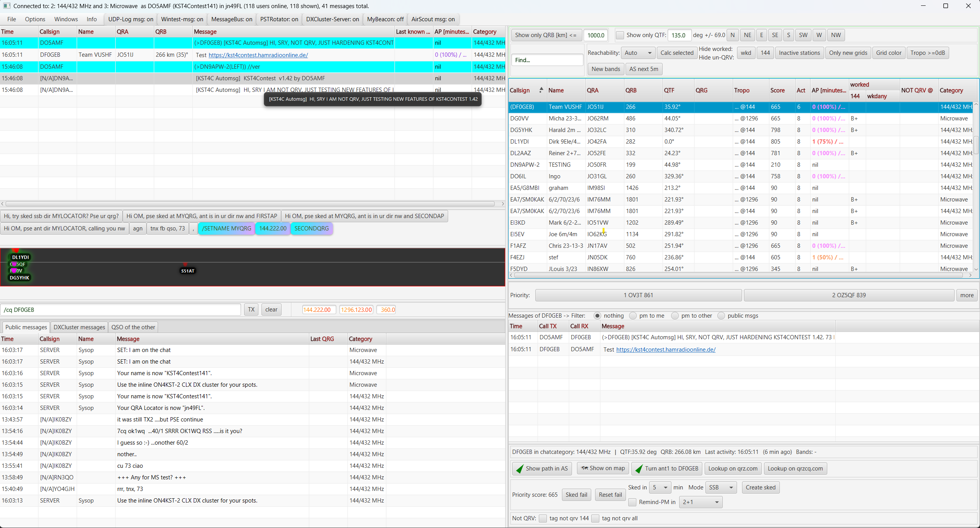The width and height of the screenshot is (980, 528).
Task: Toggle PSTRotator: on in the menu bar
Action: click(279, 19)
